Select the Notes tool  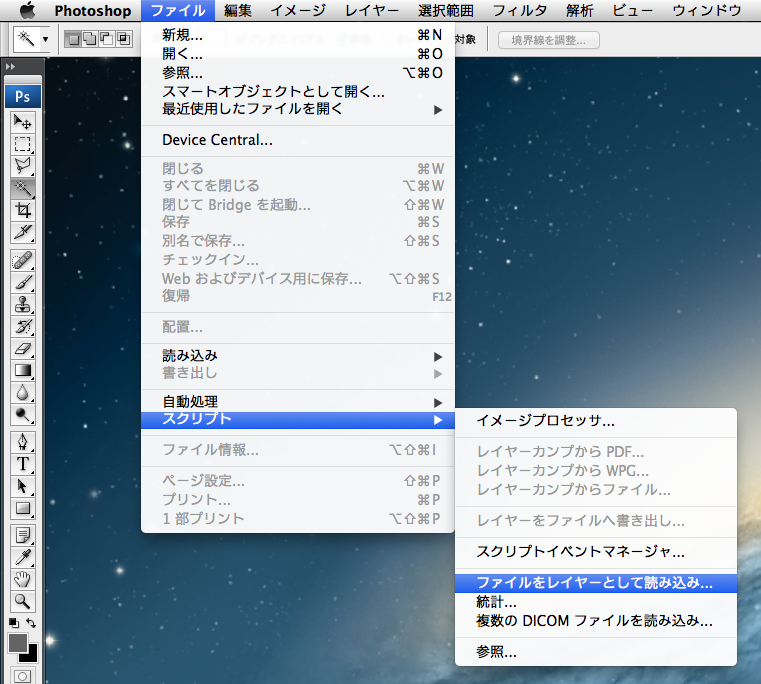pos(22,535)
